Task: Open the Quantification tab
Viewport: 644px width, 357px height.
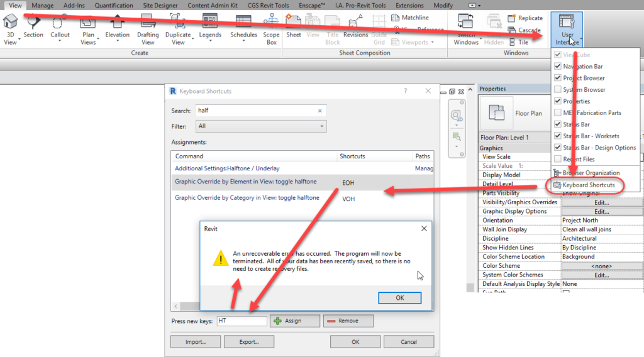Action: tap(114, 5)
